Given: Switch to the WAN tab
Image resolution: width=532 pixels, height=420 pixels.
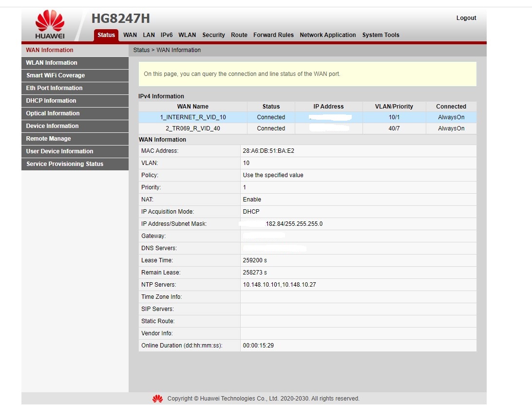Looking at the screenshot, I should [130, 35].
